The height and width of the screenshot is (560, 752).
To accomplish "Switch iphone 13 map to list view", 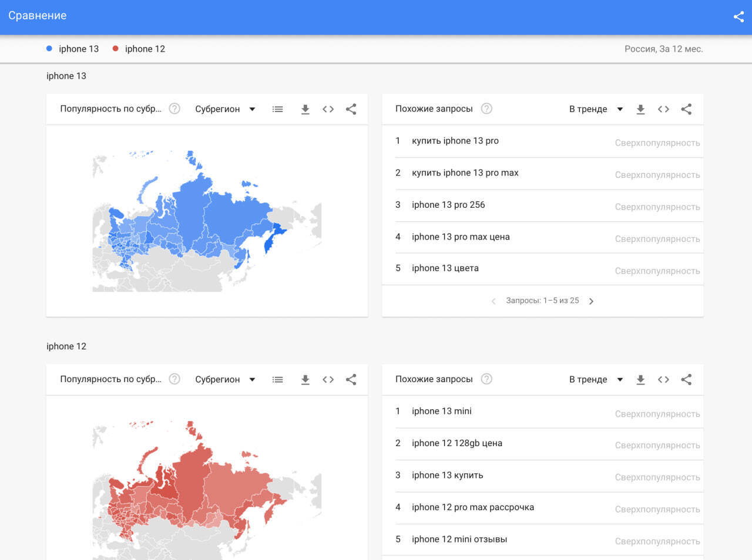I will 277,109.
